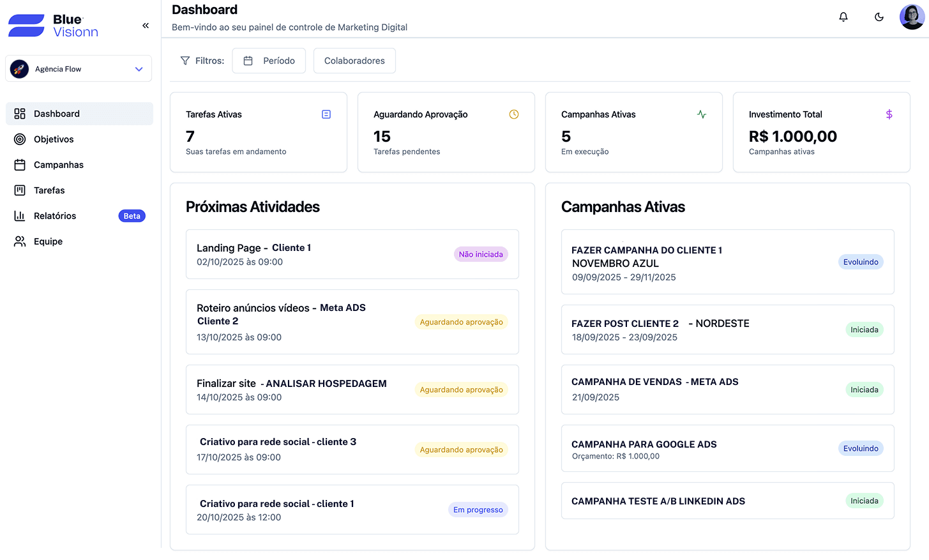Click the clock icon on Aguardando Aprovação
The image size is (929, 560).
[514, 114]
